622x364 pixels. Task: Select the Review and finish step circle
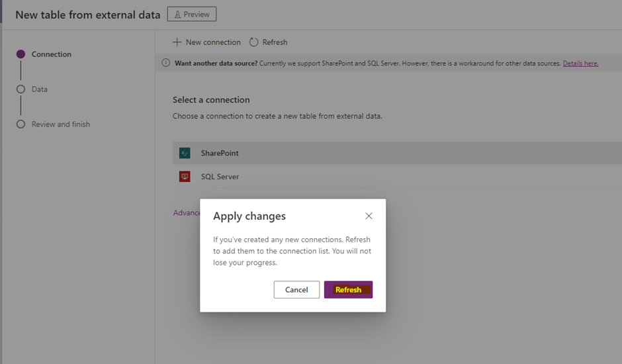click(21, 124)
